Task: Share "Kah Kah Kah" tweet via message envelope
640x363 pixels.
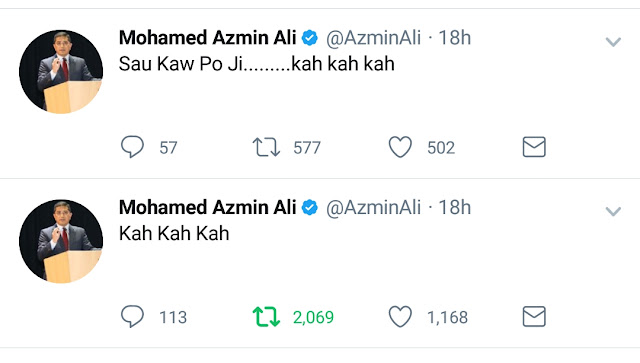Action: tap(534, 316)
